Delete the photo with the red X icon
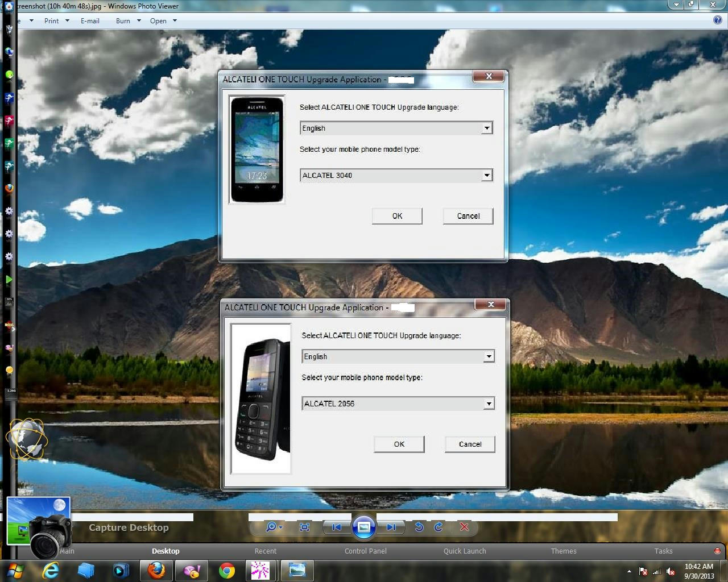This screenshot has width=728, height=582. coord(464,527)
